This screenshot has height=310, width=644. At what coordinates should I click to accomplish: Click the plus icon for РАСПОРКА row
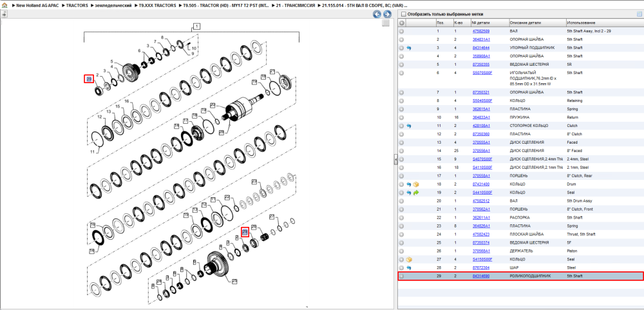point(402,217)
